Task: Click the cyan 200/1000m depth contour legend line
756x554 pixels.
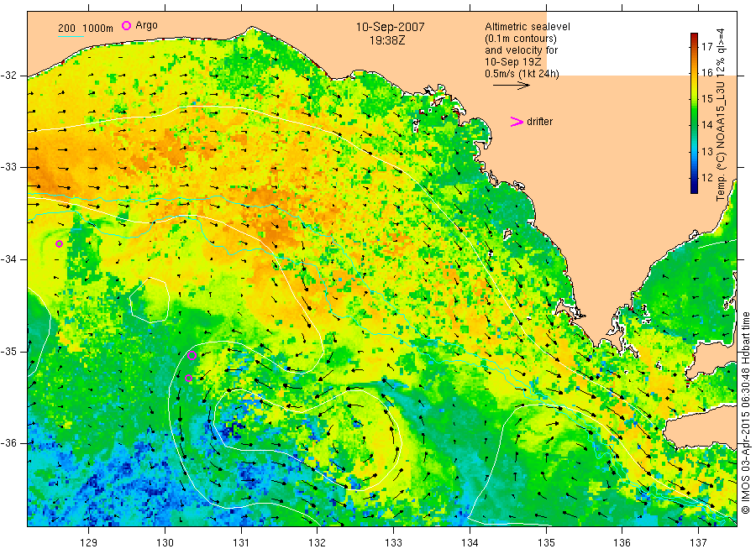Action: pyautogui.click(x=71, y=35)
